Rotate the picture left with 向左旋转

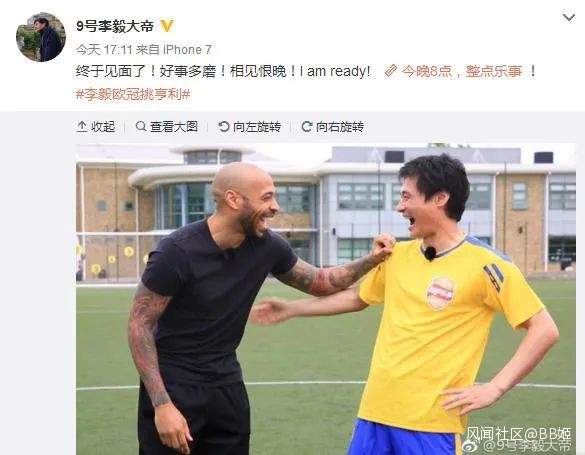pos(249,127)
